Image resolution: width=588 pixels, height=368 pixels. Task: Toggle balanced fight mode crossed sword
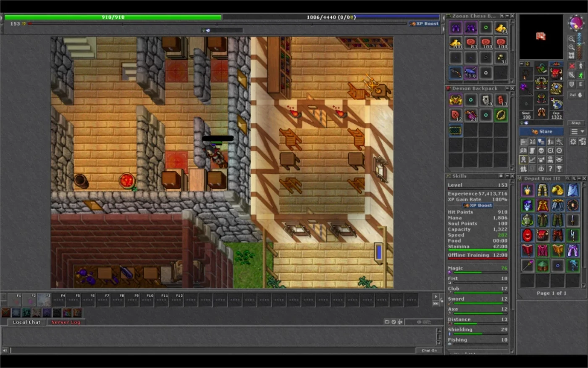tap(572, 75)
